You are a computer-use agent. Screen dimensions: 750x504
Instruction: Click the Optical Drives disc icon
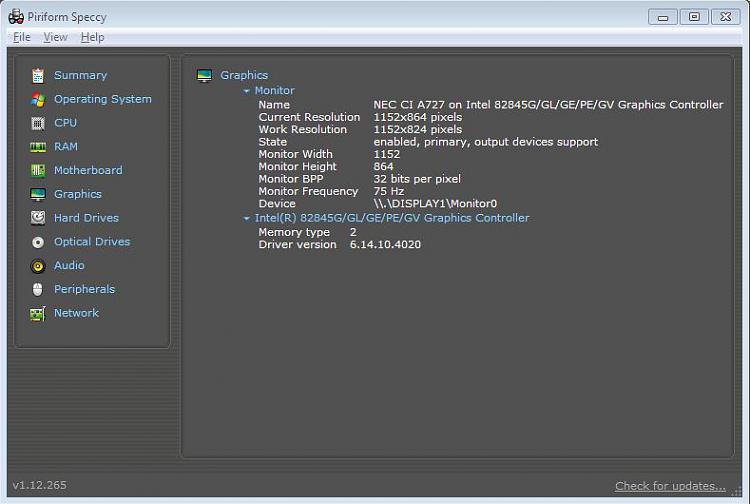coord(38,242)
